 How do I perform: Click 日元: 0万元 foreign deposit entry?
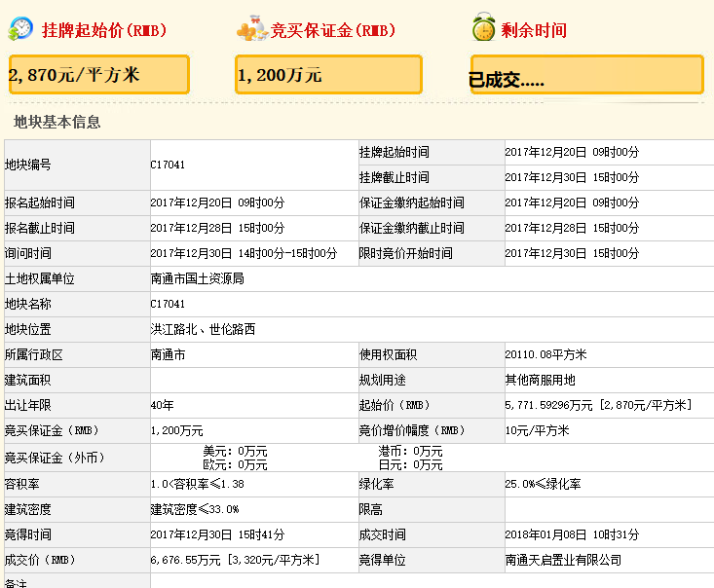(410, 464)
